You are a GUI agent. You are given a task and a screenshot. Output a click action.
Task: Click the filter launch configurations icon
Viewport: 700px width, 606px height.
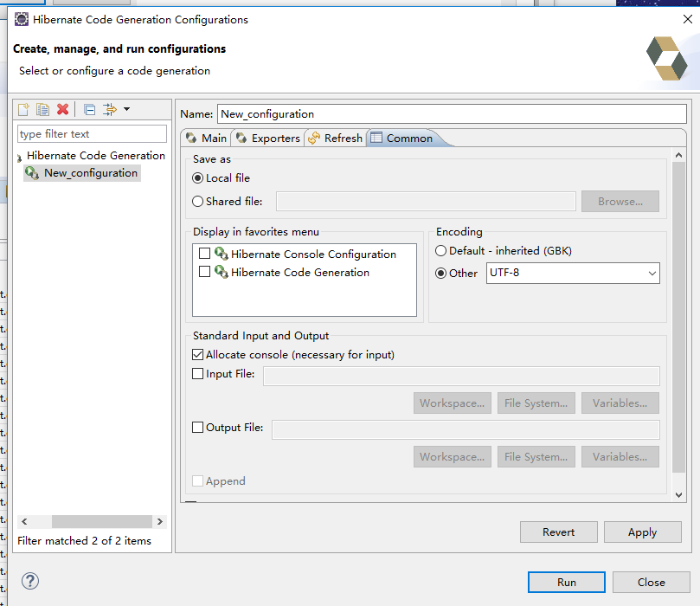coord(109,109)
